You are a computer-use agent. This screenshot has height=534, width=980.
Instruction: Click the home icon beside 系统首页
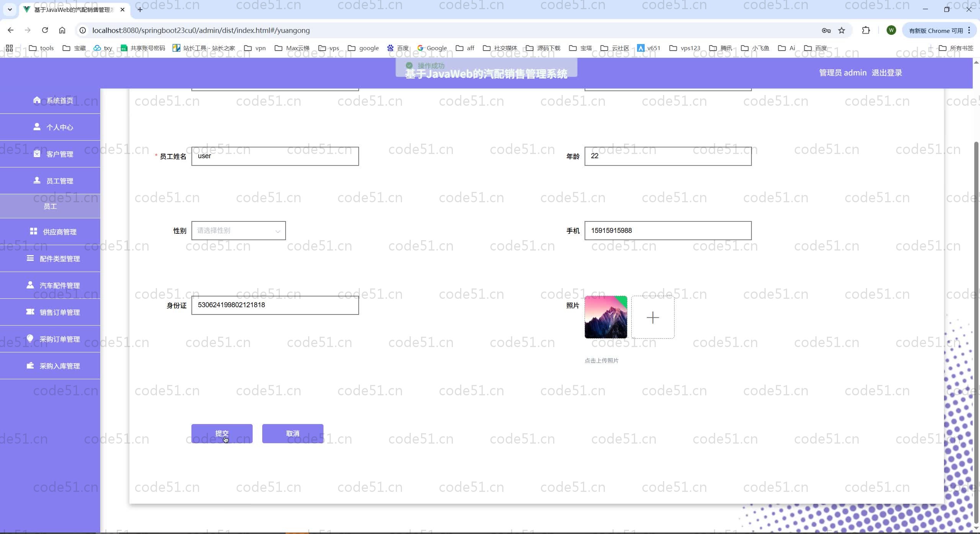point(37,100)
